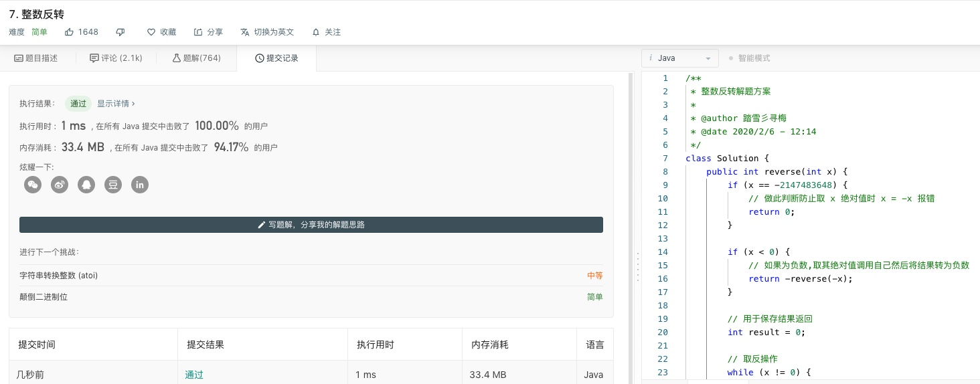980x384 pixels.
Task: Click the thumbs-down dislike icon
Action: [120, 32]
